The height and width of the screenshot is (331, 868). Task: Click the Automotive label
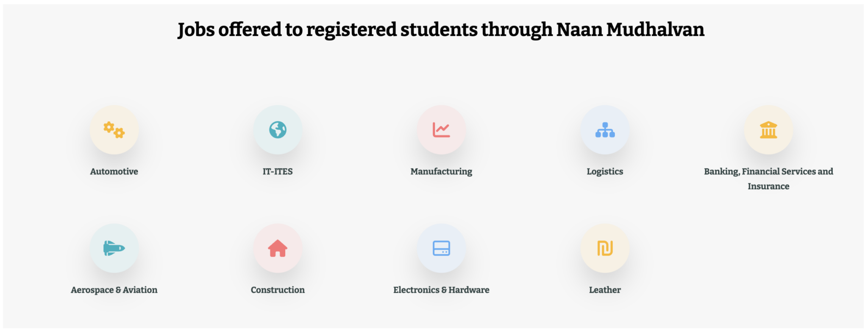click(x=114, y=171)
